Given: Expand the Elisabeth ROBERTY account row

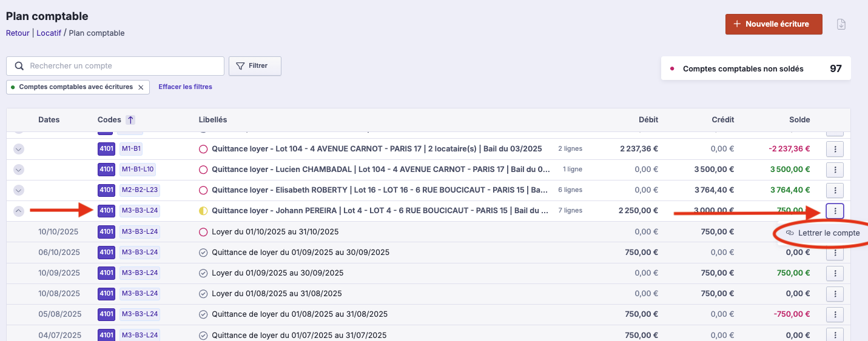Looking at the screenshot, I should pos(19,190).
